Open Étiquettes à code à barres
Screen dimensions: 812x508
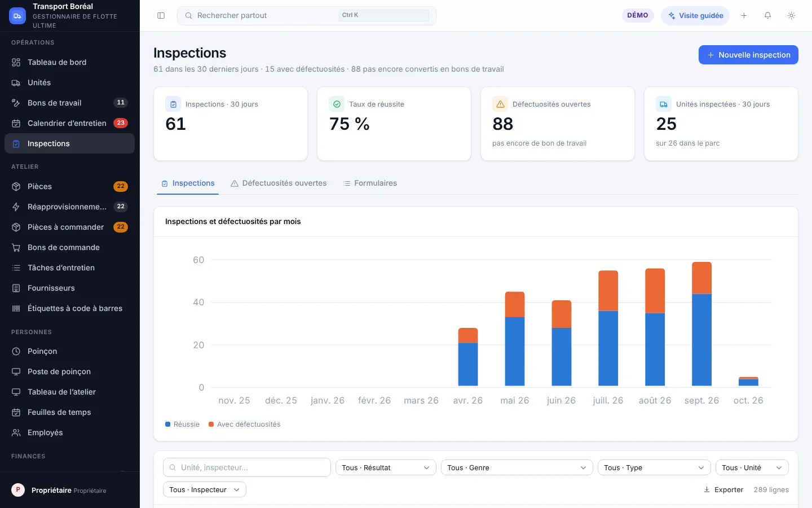pos(69,308)
